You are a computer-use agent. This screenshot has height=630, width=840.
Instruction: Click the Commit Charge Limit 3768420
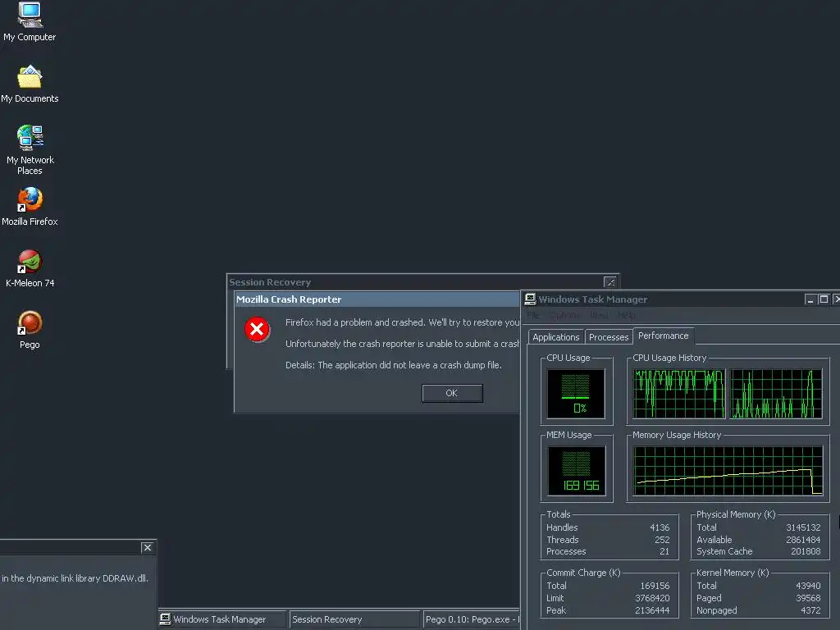(x=652, y=598)
